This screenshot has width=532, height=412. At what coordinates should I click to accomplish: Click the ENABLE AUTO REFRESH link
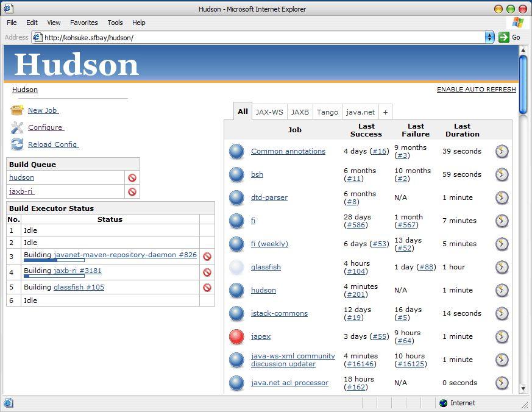[x=477, y=89]
